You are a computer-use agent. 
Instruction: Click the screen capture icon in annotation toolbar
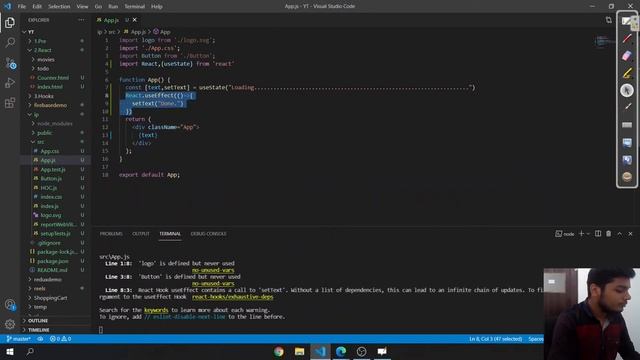tap(627, 142)
